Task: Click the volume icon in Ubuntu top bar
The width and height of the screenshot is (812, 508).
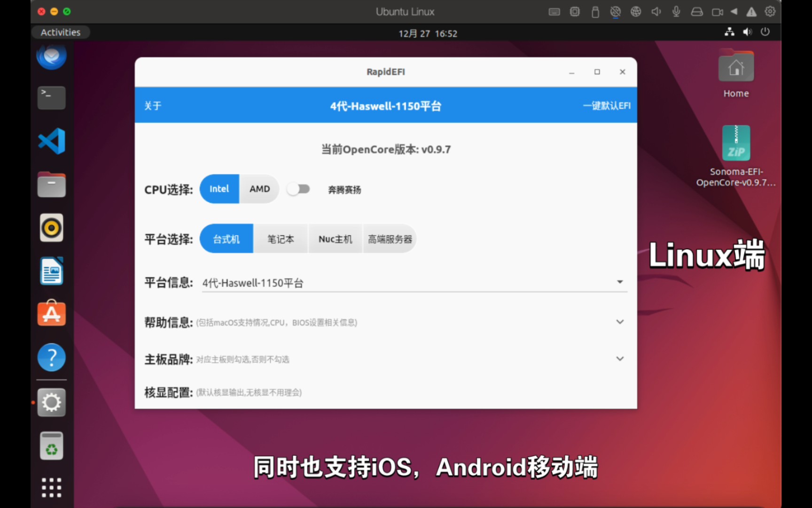Action: [x=747, y=32]
